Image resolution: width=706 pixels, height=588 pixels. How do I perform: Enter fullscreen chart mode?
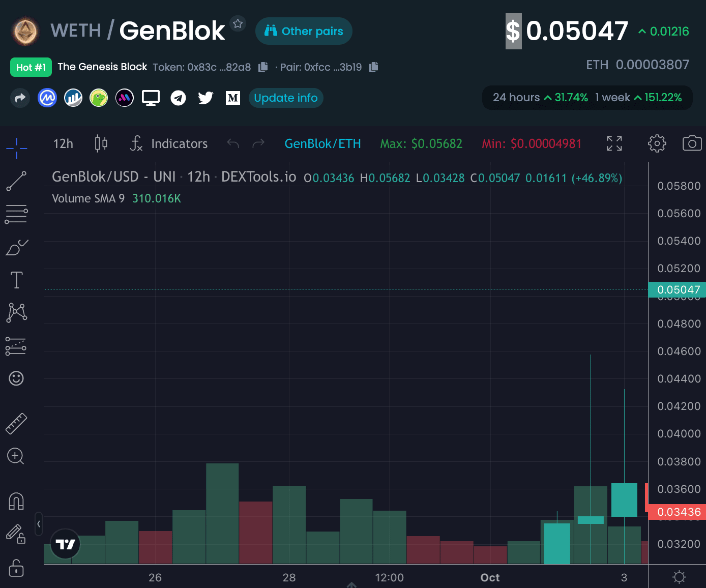pos(614,144)
